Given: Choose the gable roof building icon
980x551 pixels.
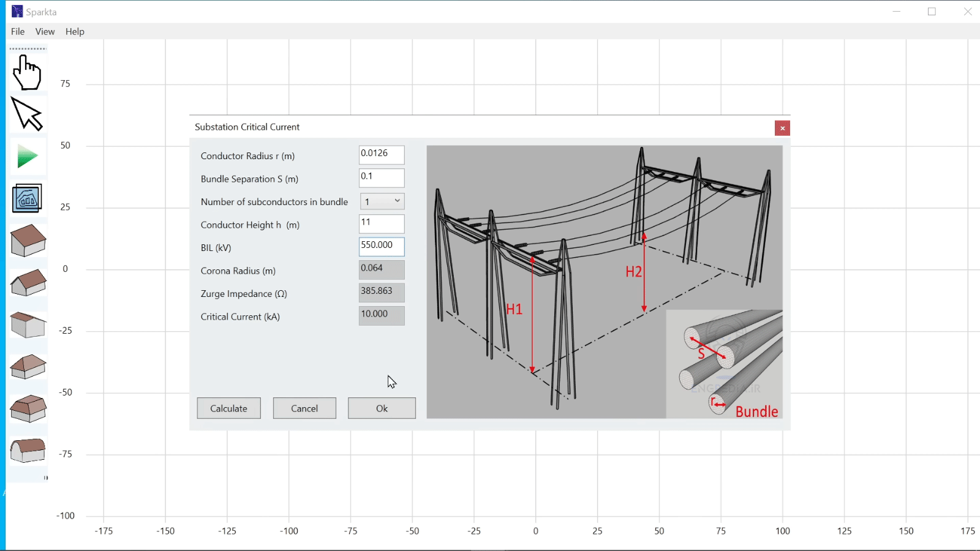Looking at the screenshot, I should tap(28, 240).
